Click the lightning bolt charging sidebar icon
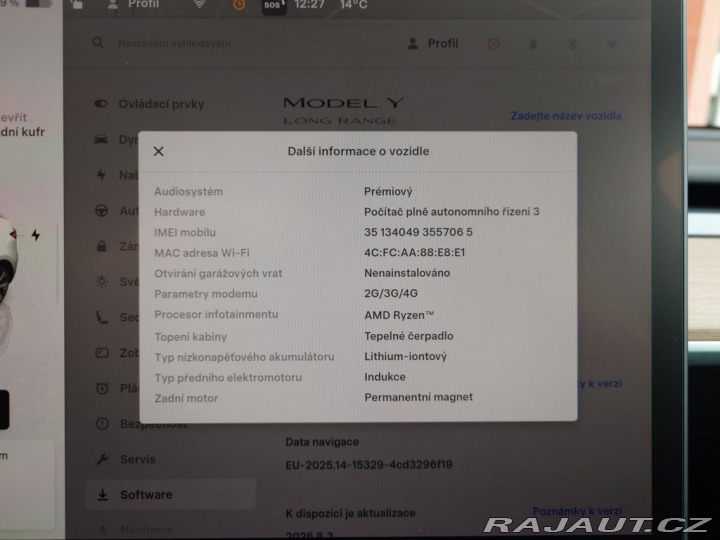Image resolution: width=720 pixels, height=540 pixels. coord(101,174)
